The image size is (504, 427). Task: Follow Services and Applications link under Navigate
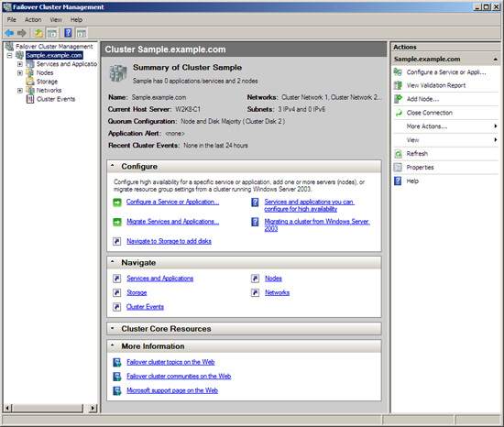tap(160, 279)
